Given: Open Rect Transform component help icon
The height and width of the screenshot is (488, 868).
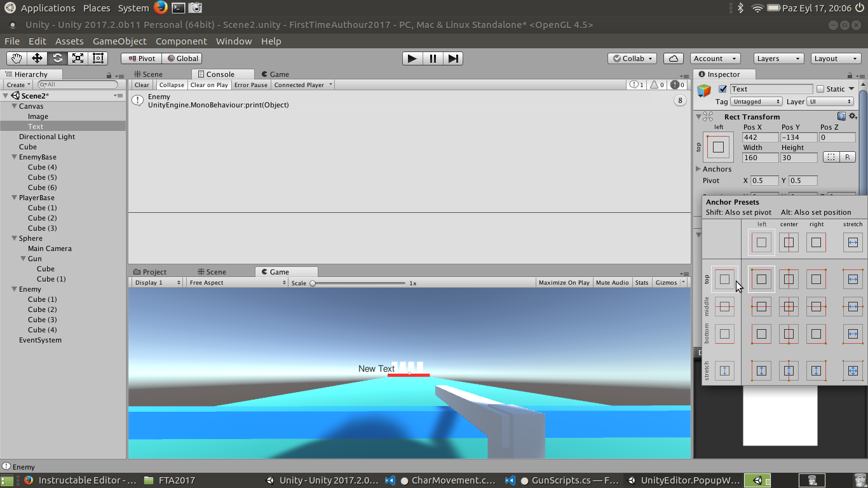Looking at the screenshot, I should point(841,116).
